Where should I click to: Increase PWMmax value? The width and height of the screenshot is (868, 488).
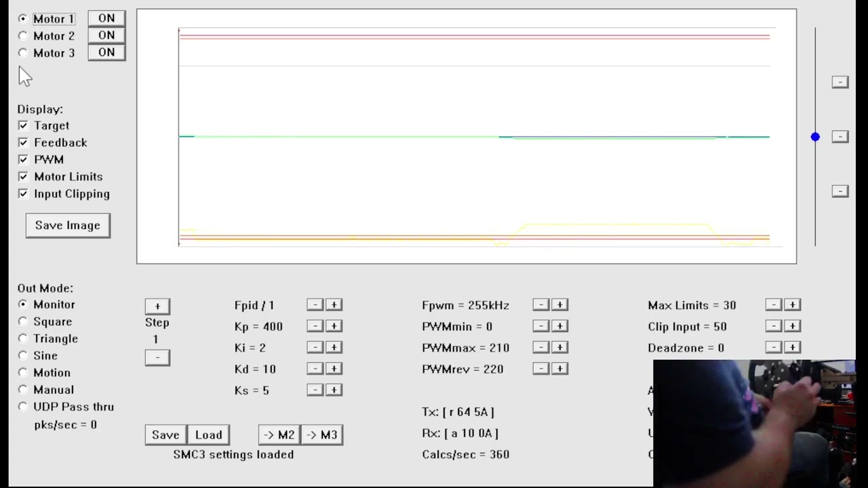[x=559, y=347]
